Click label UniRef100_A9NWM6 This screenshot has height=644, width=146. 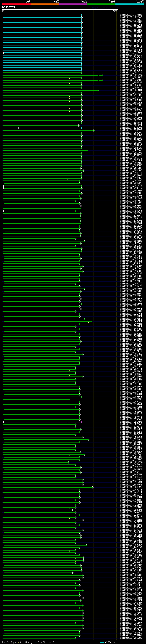[131, 289]
